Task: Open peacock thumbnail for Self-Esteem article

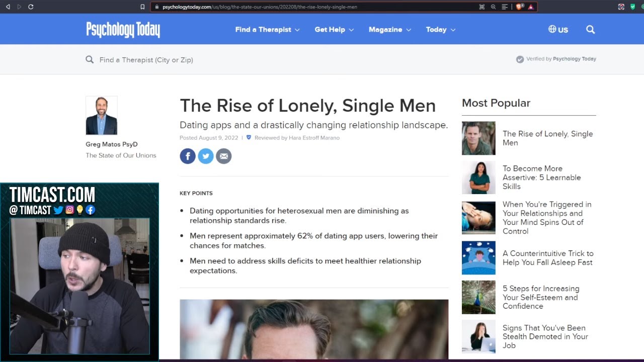Action: [478, 297]
